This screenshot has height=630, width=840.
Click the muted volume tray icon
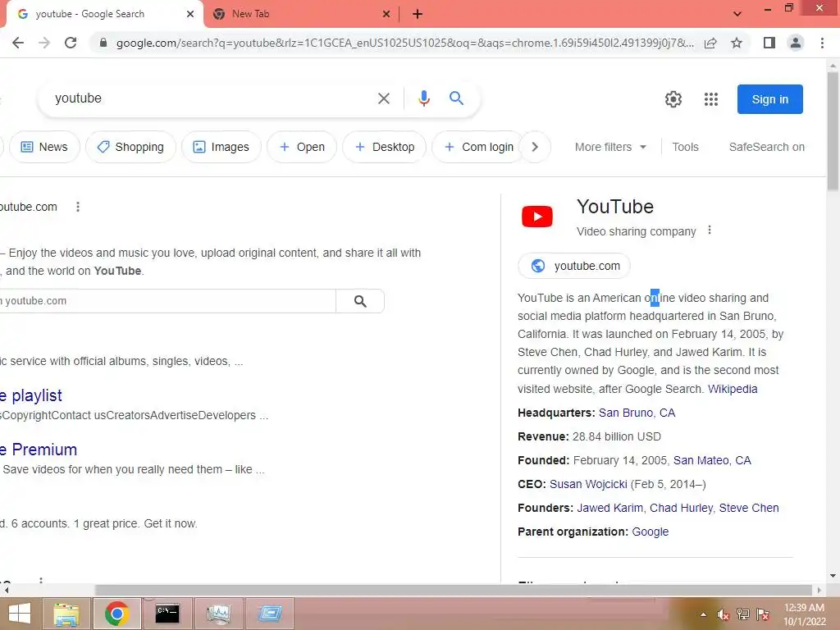click(724, 615)
